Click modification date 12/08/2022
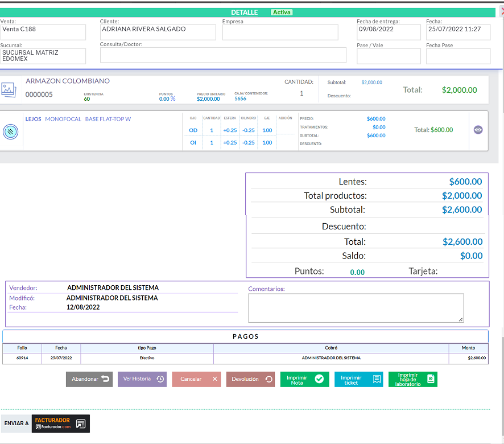 83,307
